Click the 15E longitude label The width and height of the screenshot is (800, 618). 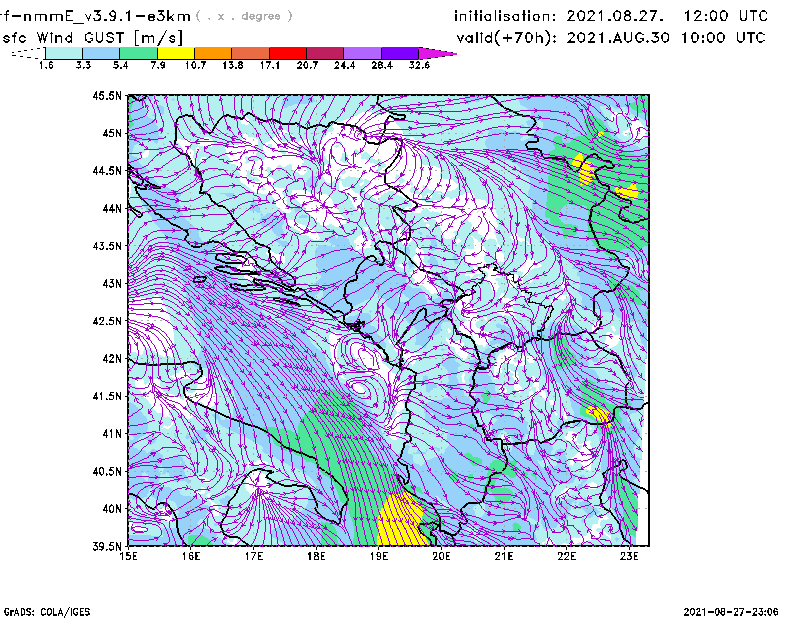[128, 556]
